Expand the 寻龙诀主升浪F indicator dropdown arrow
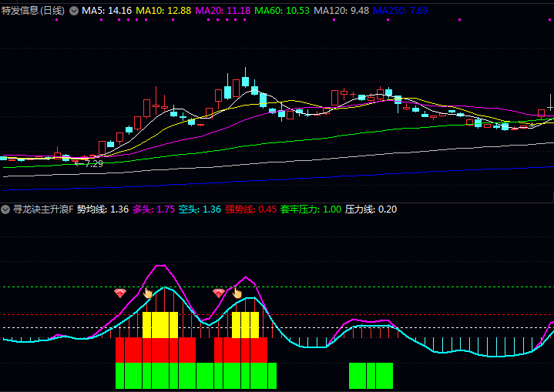The image size is (554, 392). (5, 209)
